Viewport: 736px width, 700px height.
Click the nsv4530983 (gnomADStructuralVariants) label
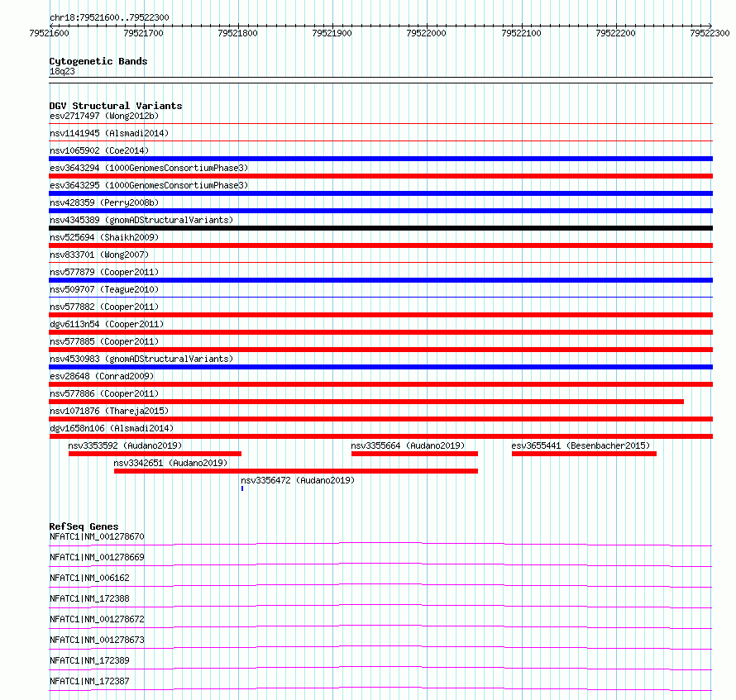pyautogui.click(x=141, y=359)
